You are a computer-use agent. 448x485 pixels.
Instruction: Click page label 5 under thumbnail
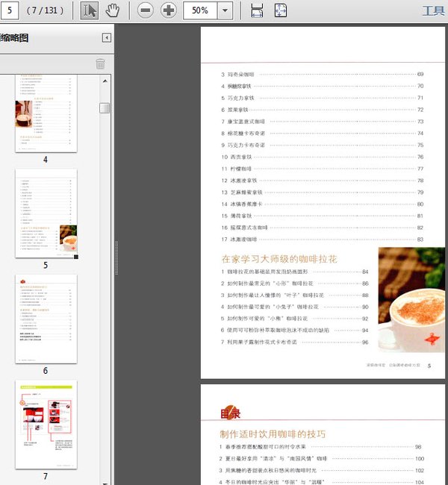(46, 265)
